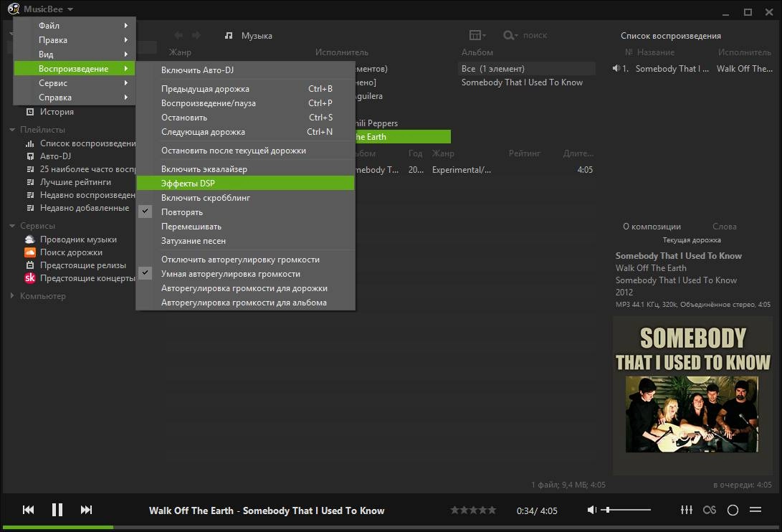Click the Недавно добавленные playlist icon
This screenshot has height=532, width=782.
click(x=30, y=208)
